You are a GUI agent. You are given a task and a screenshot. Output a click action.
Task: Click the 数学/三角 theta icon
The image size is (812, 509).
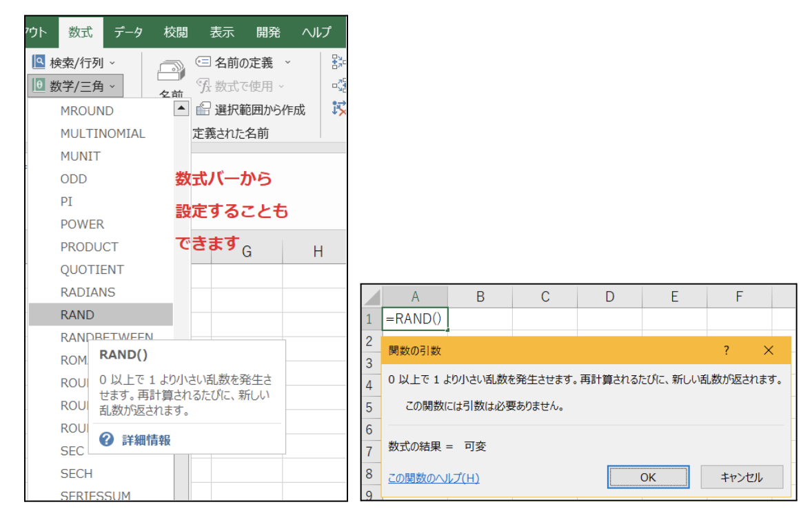pos(39,85)
